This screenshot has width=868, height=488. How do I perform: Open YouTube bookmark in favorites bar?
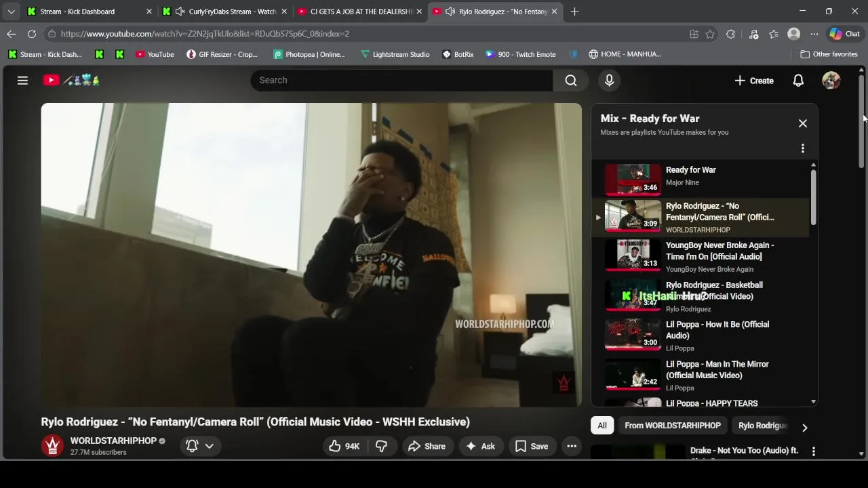click(155, 54)
